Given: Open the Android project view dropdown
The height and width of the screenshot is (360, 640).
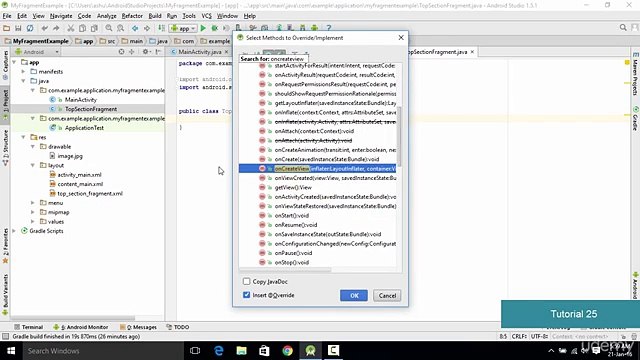Looking at the screenshot, I should (x=37, y=52).
